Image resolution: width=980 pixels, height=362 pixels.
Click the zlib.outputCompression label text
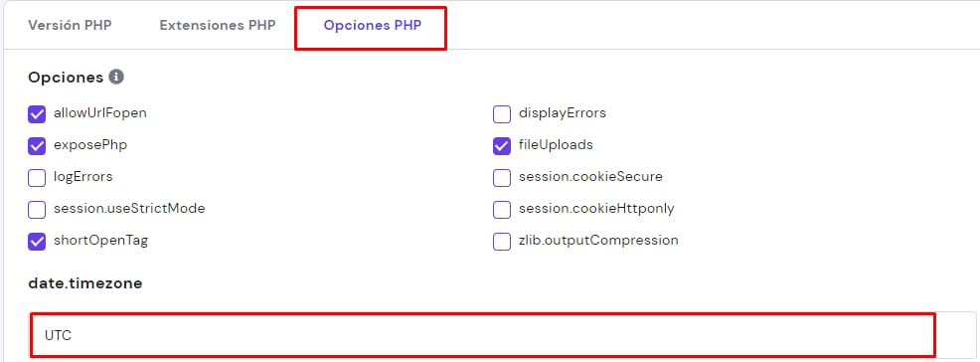(x=598, y=240)
